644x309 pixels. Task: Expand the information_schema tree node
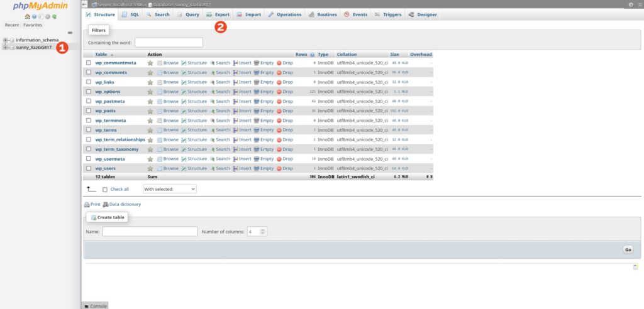(x=5, y=40)
